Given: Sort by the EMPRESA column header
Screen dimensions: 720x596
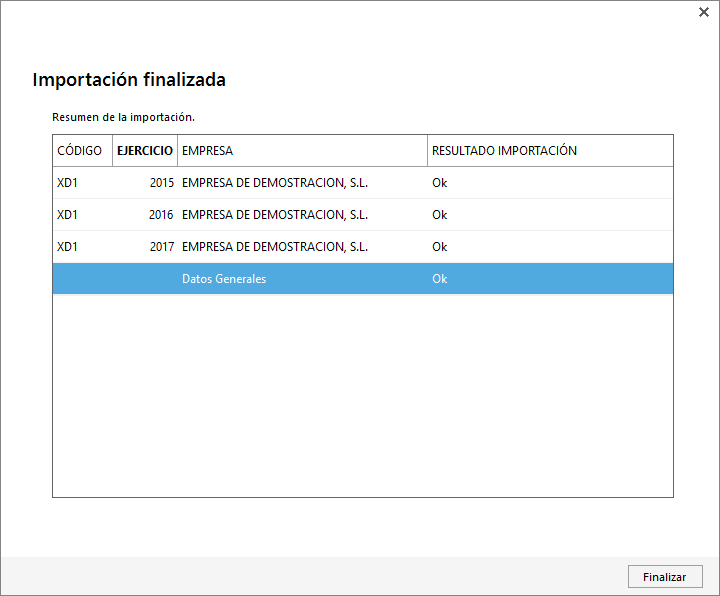Looking at the screenshot, I should pos(207,151).
